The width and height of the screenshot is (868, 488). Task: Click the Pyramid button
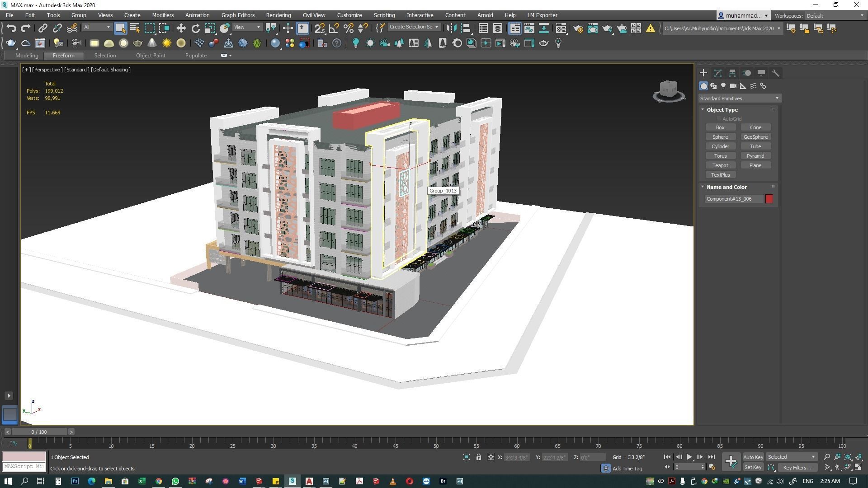coord(755,156)
